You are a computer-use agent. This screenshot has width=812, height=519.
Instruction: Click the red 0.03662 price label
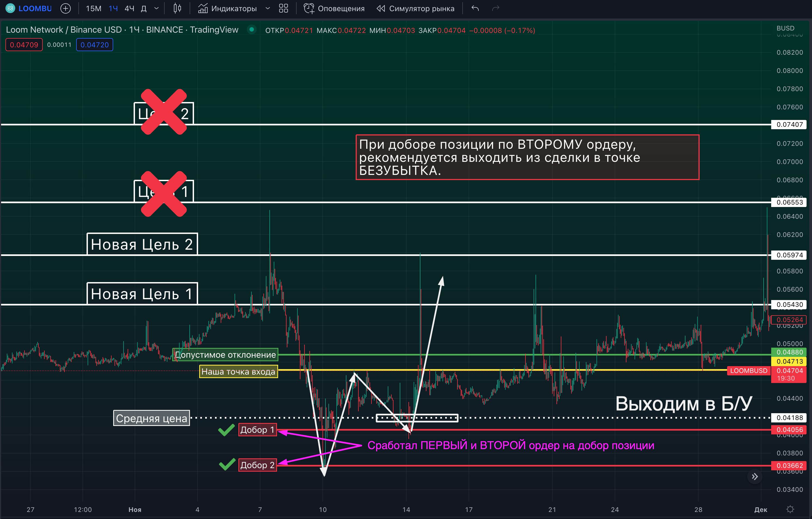789,465
